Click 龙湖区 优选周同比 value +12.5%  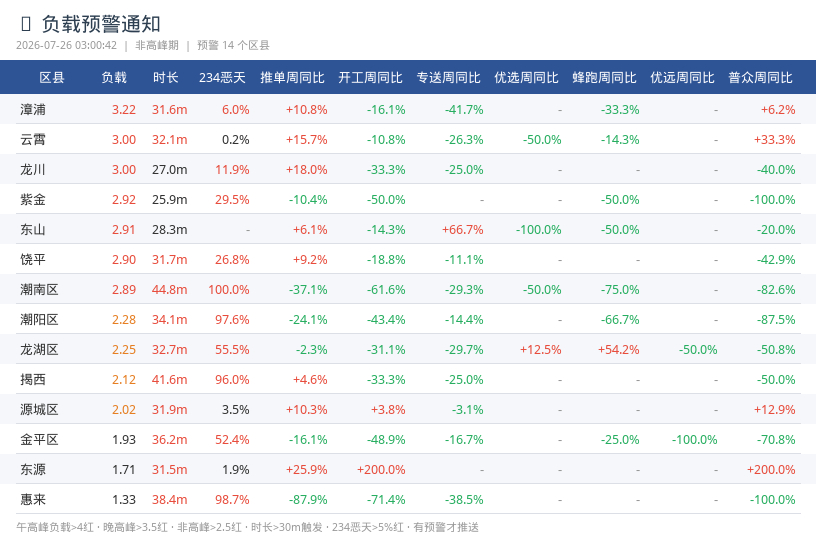coord(541,350)
